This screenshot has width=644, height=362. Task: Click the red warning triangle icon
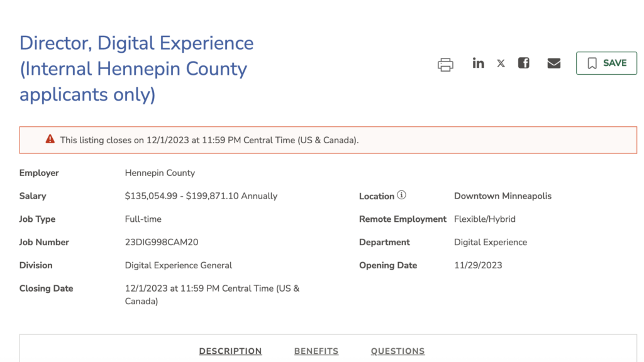click(x=50, y=139)
